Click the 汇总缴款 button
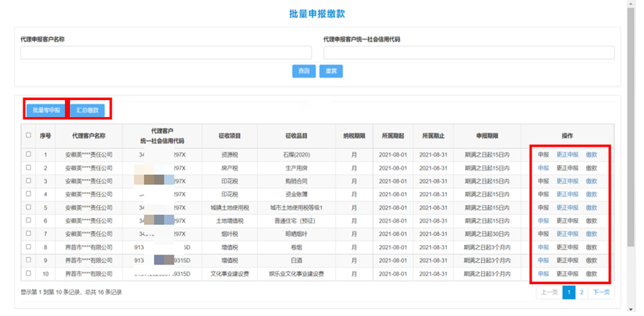This screenshot has width=644, height=316. tap(88, 110)
